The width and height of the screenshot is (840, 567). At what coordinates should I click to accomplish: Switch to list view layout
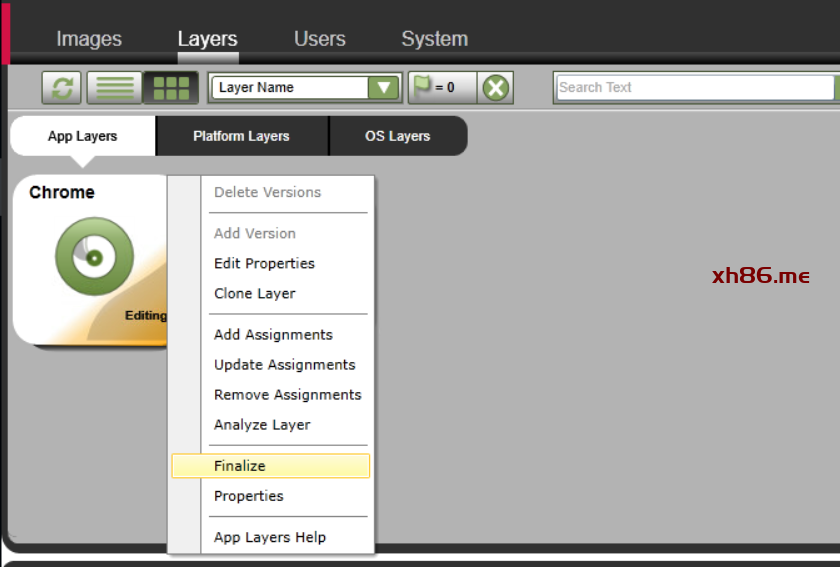(114, 88)
